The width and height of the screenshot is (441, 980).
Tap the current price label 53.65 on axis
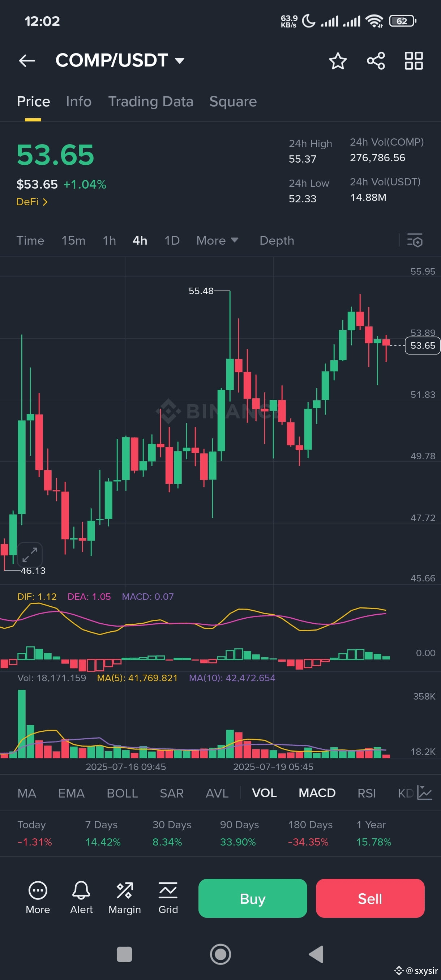(422, 345)
